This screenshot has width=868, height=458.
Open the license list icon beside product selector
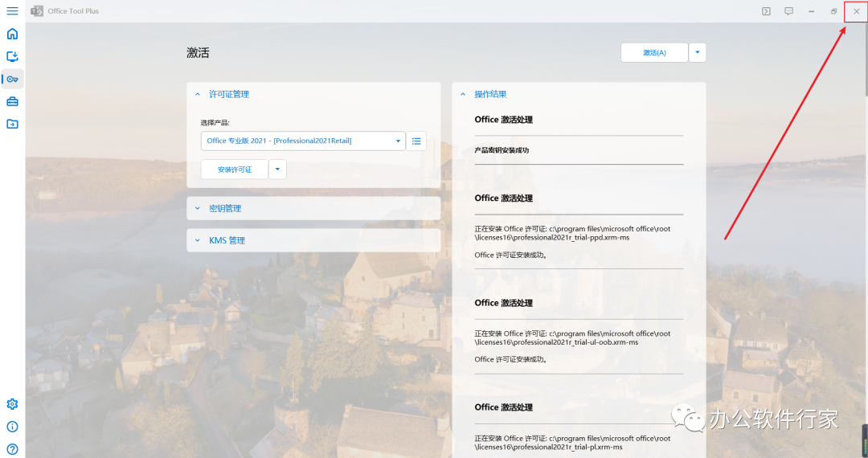(x=416, y=141)
